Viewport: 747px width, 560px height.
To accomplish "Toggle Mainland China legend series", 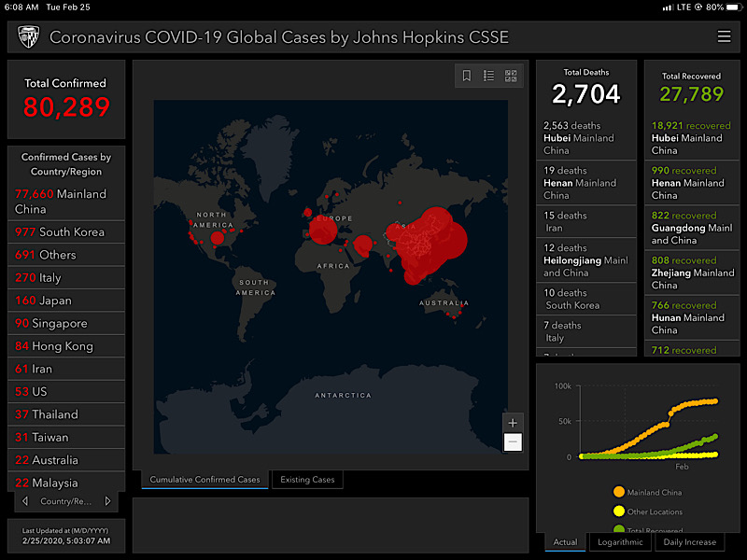I will (647, 493).
